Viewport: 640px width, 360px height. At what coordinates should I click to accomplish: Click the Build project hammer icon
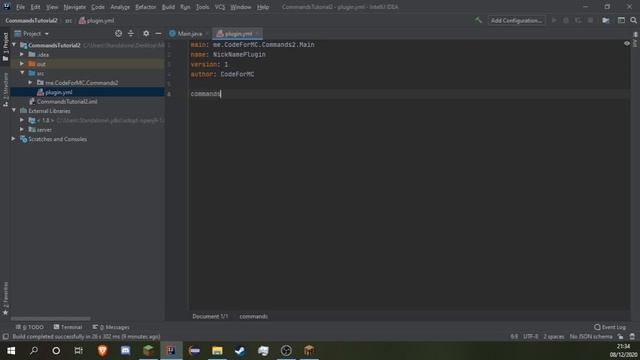478,20
